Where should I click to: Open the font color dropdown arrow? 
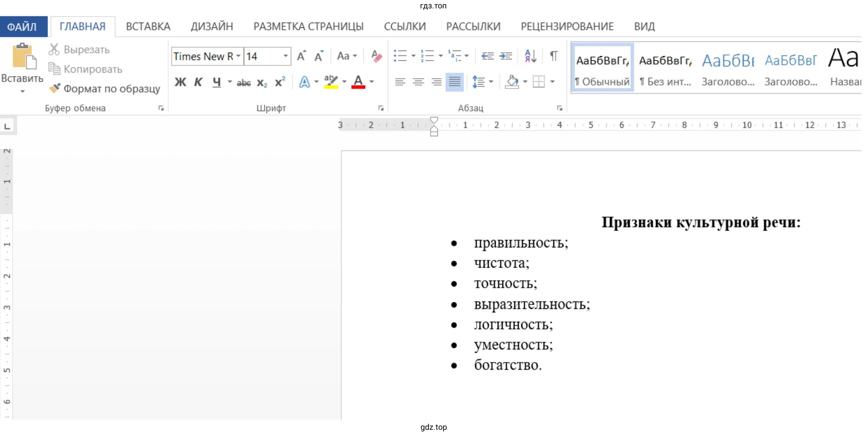click(x=371, y=82)
